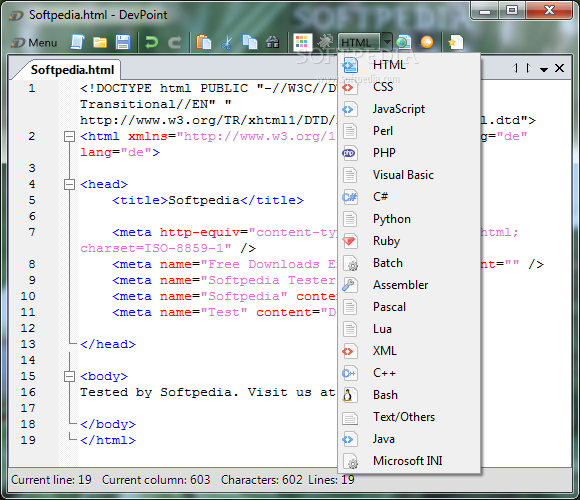Collapse the head section fold marker
Image resolution: width=580 pixels, height=500 pixels.
(69, 184)
